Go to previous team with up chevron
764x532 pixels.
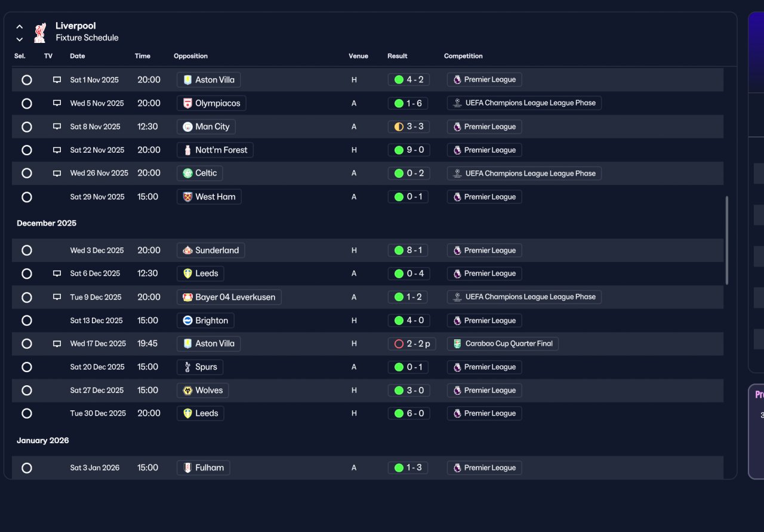click(20, 27)
